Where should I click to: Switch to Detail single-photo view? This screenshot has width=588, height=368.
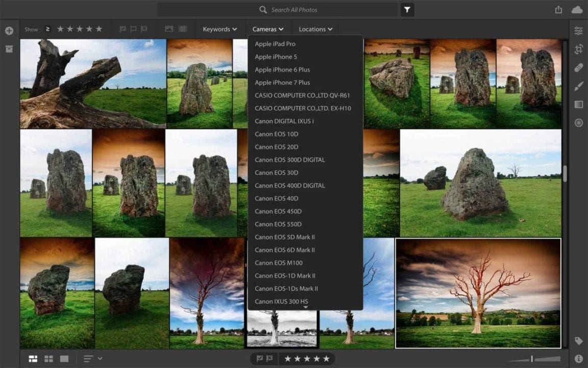click(64, 359)
